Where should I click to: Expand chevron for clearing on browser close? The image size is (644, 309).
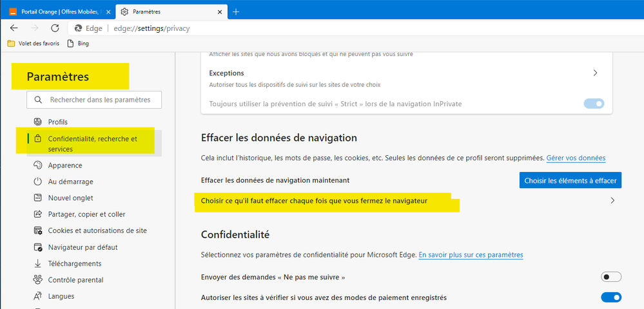[x=613, y=201]
